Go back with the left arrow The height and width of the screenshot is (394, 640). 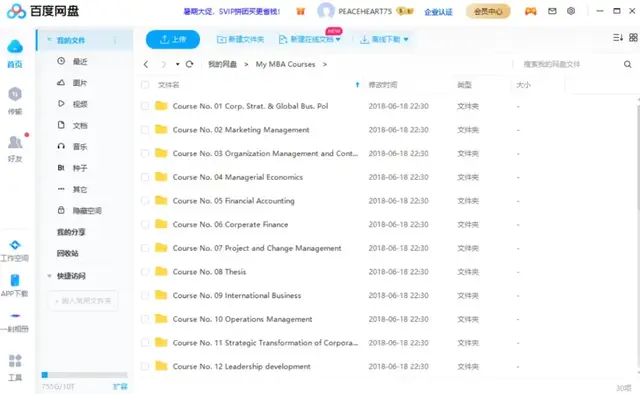(x=146, y=64)
